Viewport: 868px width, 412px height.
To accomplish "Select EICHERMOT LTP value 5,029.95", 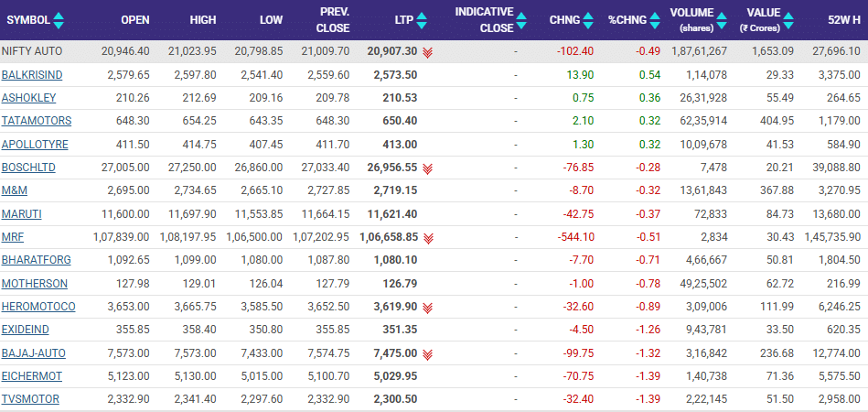I will click(x=395, y=376).
